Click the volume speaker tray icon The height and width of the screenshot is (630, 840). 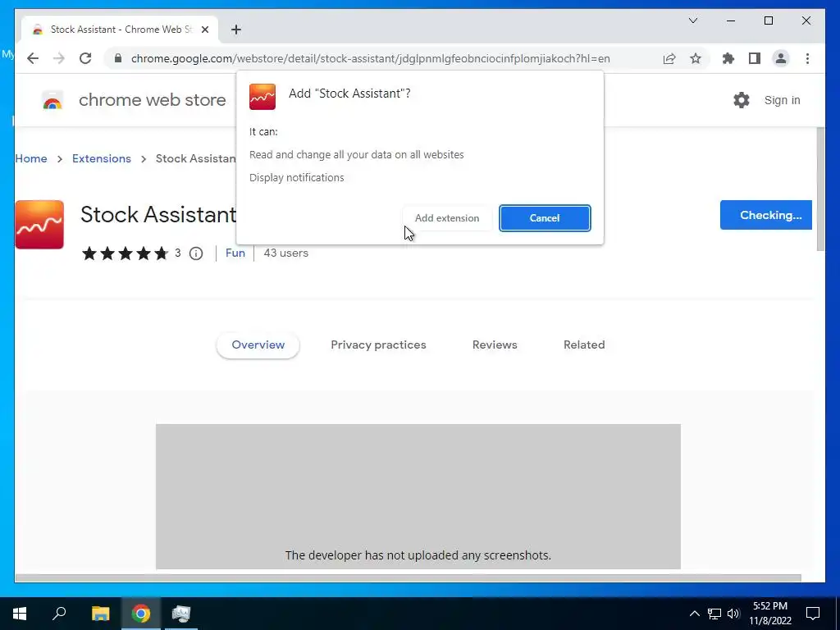733,614
